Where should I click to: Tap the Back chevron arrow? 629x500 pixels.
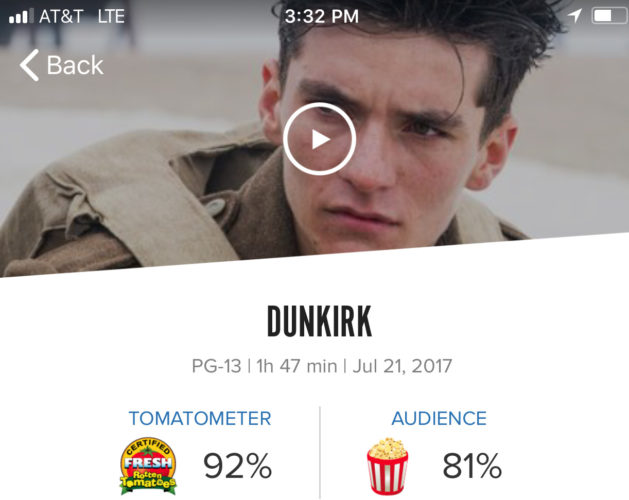[x=29, y=65]
